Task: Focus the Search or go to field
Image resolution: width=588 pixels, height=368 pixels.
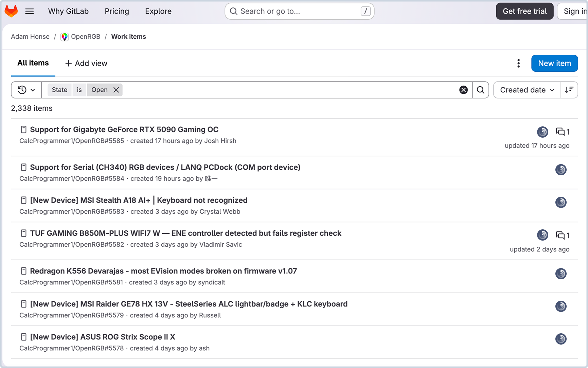Action: point(299,11)
